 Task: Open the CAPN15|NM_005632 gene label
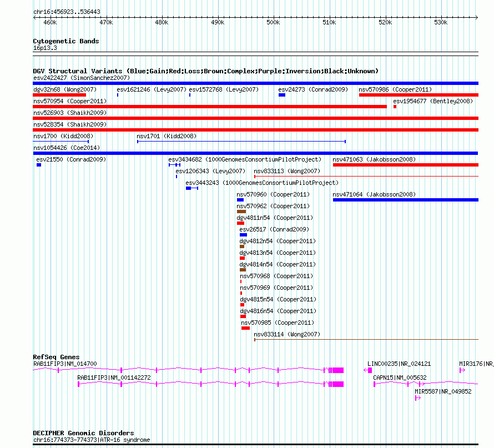point(400,377)
